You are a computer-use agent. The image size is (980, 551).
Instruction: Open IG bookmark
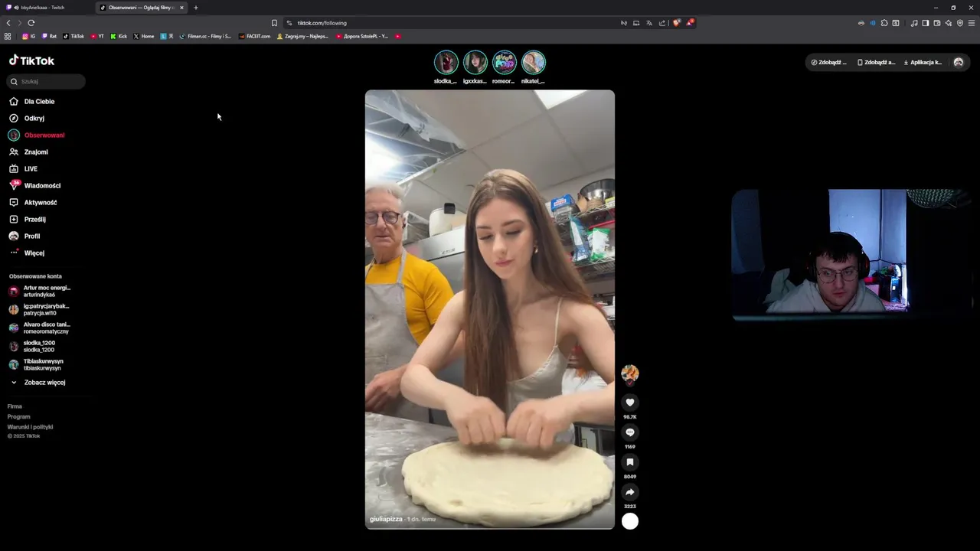click(x=29, y=36)
